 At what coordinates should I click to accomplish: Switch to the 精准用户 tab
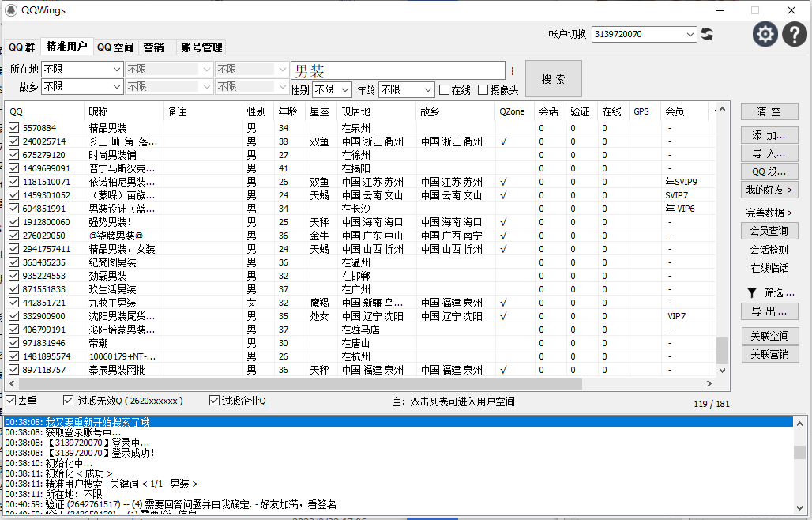pos(67,46)
